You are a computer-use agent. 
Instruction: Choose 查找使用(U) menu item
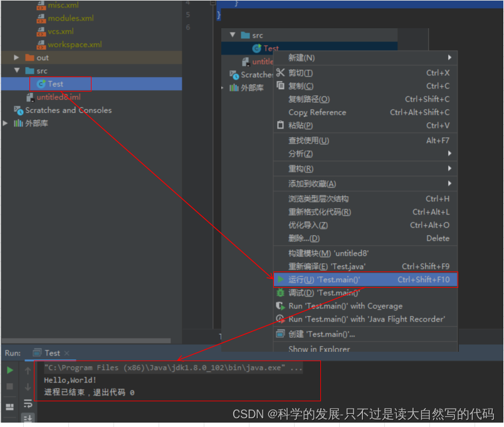click(365, 140)
